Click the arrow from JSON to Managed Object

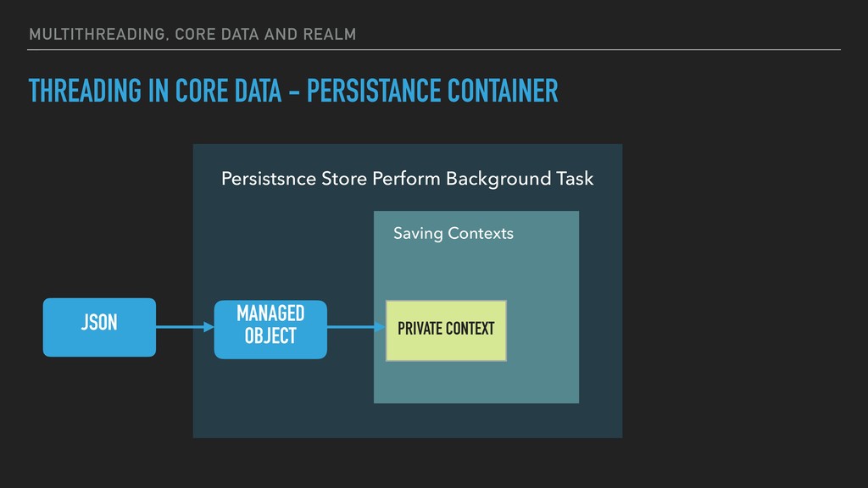pyautogui.click(x=185, y=327)
